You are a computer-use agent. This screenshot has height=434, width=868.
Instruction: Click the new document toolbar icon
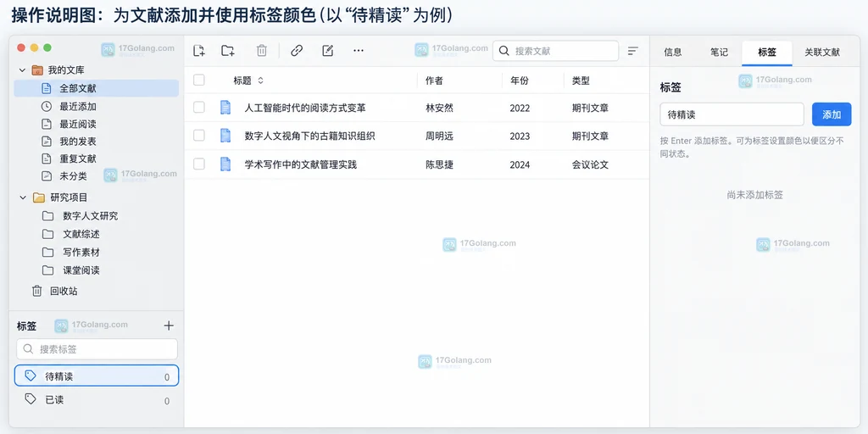click(x=199, y=51)
